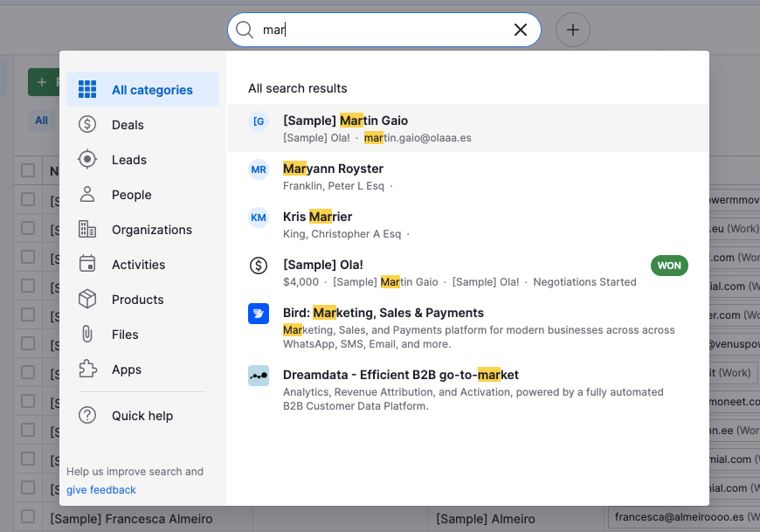Click the 'King, Christopher A Esq' organization text

342,234
